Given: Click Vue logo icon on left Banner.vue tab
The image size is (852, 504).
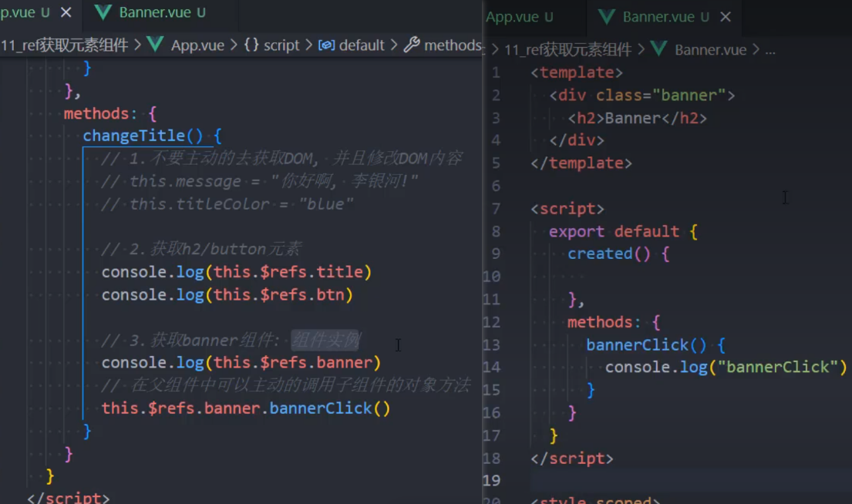Looking at the screenshot, I should (x=103, y=12).
